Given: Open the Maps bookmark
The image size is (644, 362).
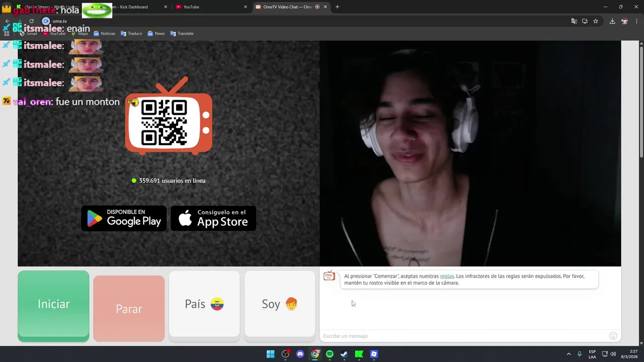Looking at the screenshot, I should 79,34.
